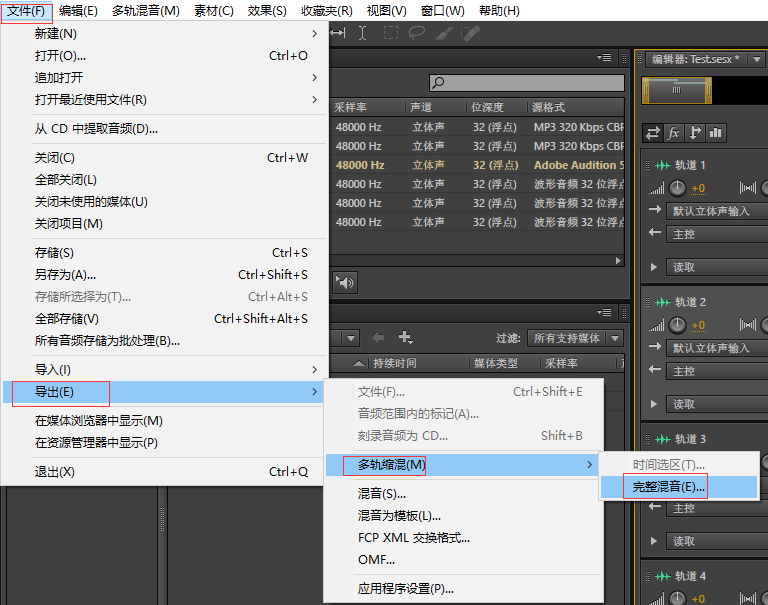The height and width of the screenshot is (605, 768).
Task: Select the Marquee Selection tool
Action: pyautogui.click(x=391, y=33)
